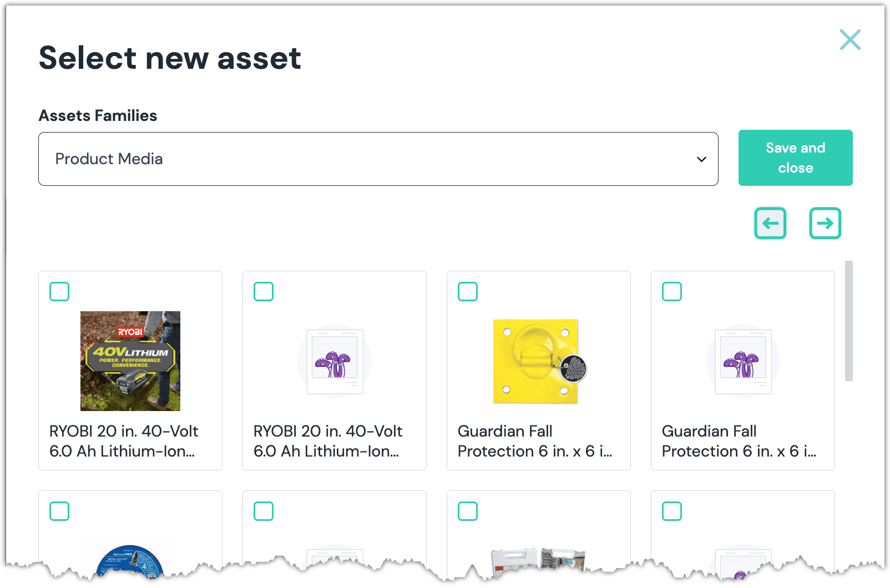Tick the fourth Guardian Fall Protection checkbox
890x588 pixels.
[672, 292]
